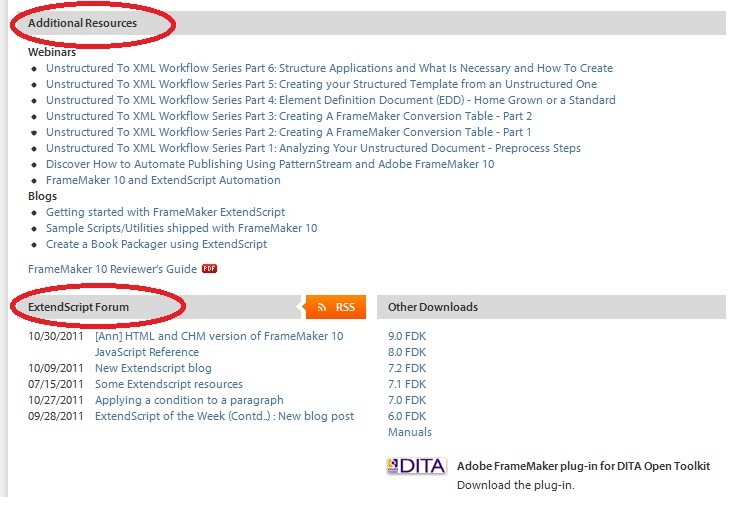Open FrameMaker 10 Reviewer's Guide link

coord(113,269)
